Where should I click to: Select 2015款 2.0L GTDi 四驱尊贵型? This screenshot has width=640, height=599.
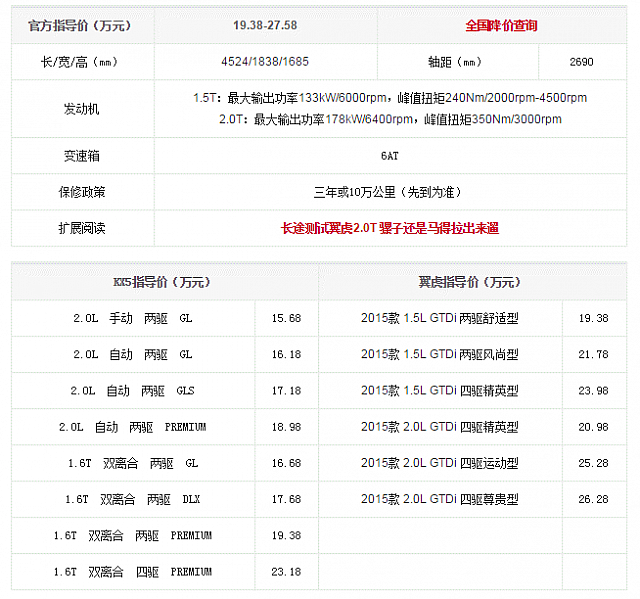click(440, 499)
